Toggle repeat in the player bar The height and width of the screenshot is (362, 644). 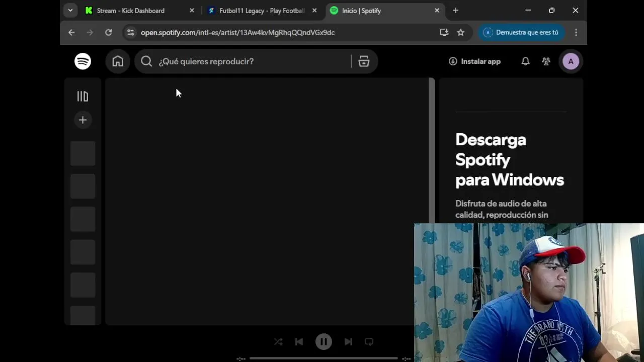369,342
